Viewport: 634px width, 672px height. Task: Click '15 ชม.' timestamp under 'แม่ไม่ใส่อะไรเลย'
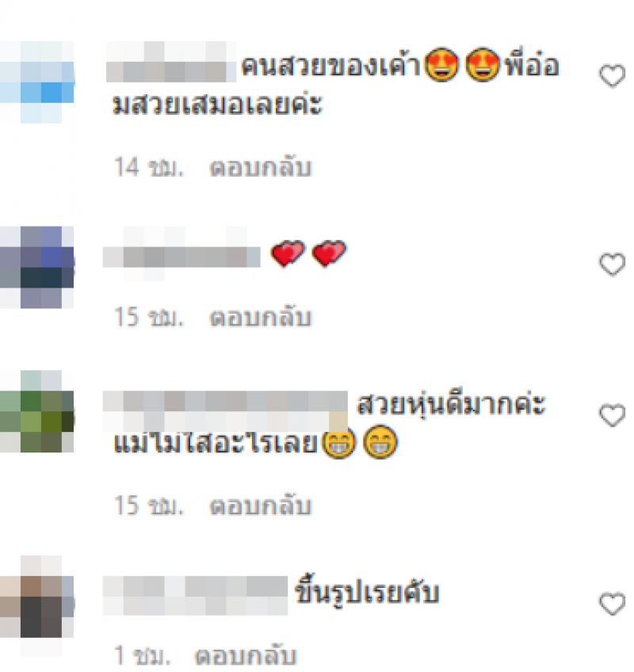pos(148,506)
